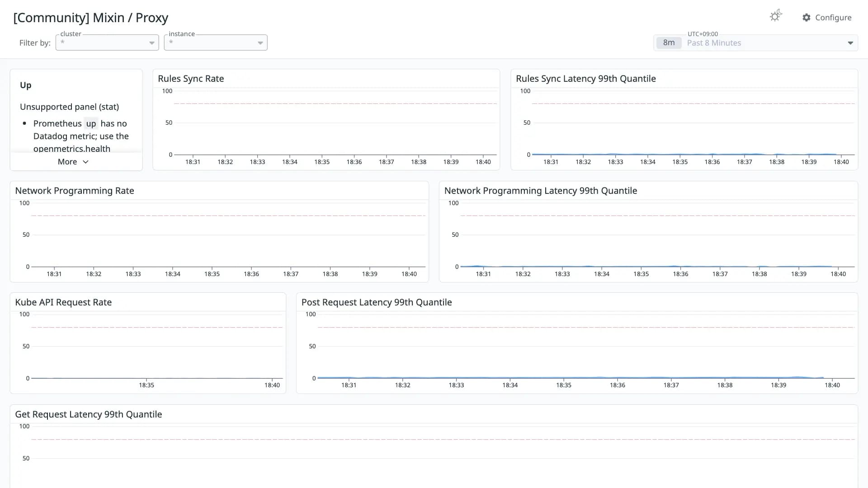The width and height of the screenshot is (868, 488).
Task: Expand the Up panel with More
Action: tap(73, 162)
